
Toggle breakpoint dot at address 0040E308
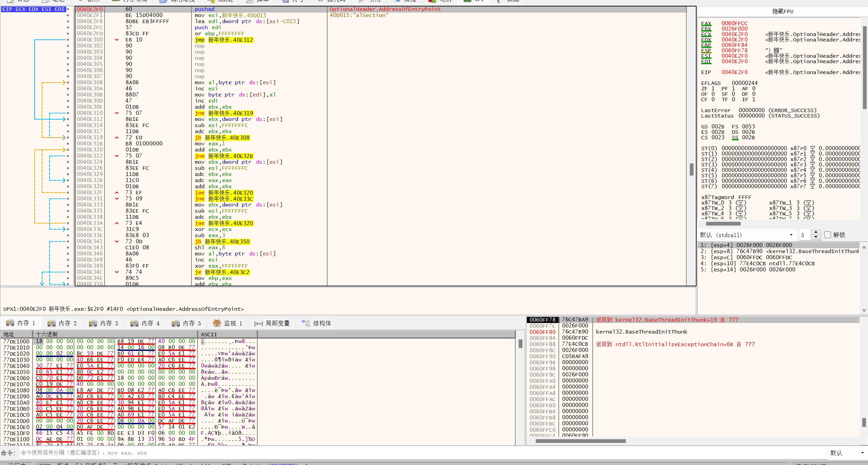(x=68, y=83)
